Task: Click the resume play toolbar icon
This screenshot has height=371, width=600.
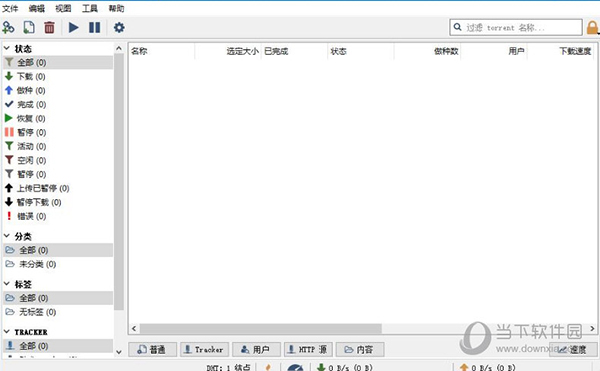Action: 73,28
